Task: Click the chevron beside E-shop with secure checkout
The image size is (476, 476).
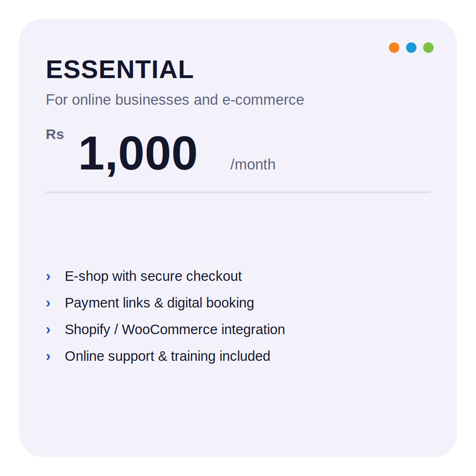Action: (x=48, y=277)
